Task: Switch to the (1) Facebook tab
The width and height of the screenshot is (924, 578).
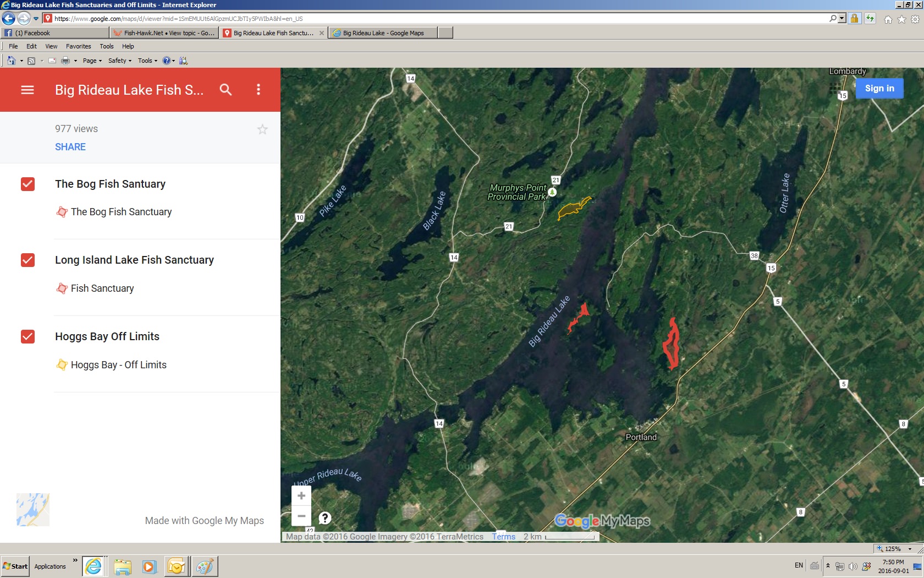Action: [x=55, y=33]
